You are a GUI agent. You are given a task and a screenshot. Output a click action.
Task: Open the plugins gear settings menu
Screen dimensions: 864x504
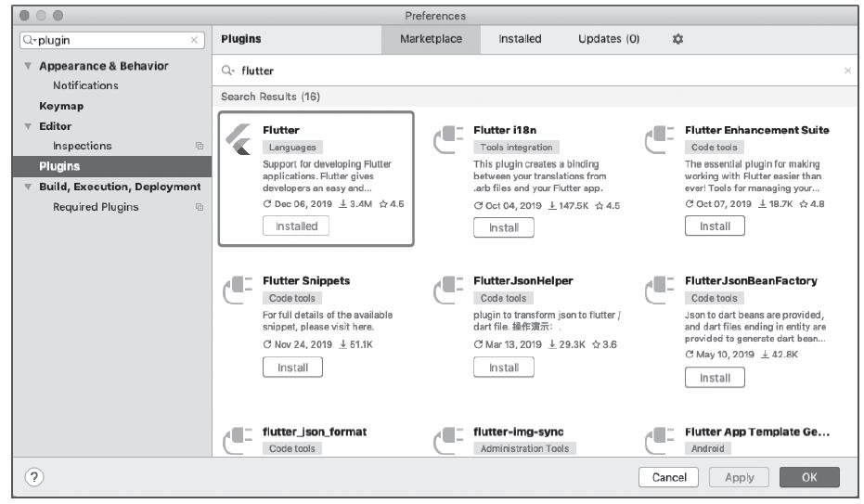[x=676, y=39]
